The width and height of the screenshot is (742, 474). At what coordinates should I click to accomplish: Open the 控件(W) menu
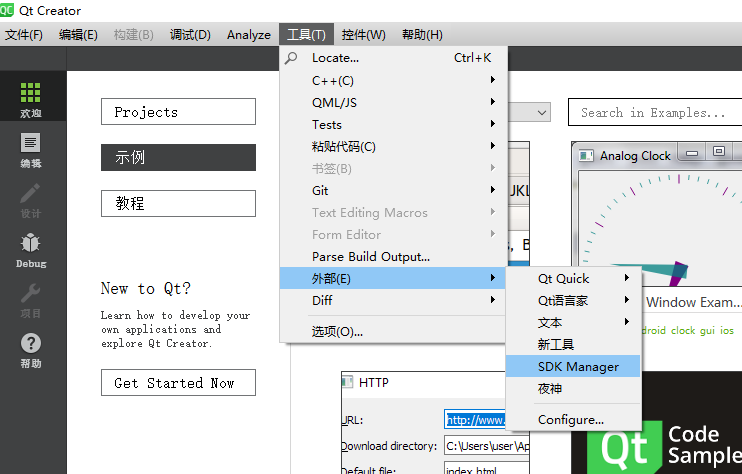tap(363, 35)
